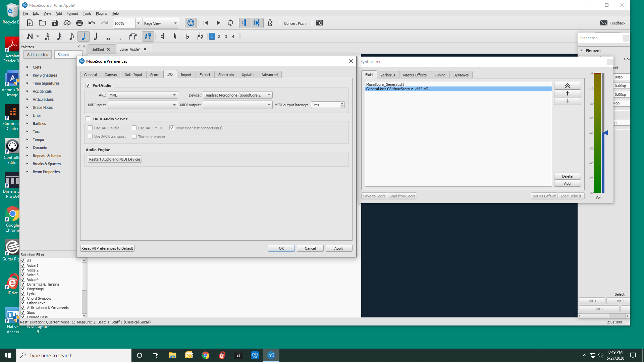Click the metronome icon in toolbar
This screenshot has height=362, width=644.
point(270,23)
